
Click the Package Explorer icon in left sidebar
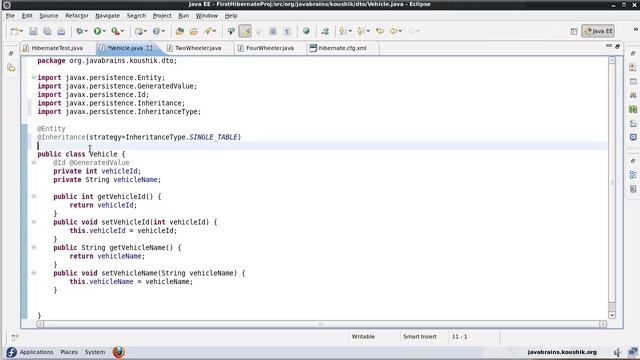[11, 68]
